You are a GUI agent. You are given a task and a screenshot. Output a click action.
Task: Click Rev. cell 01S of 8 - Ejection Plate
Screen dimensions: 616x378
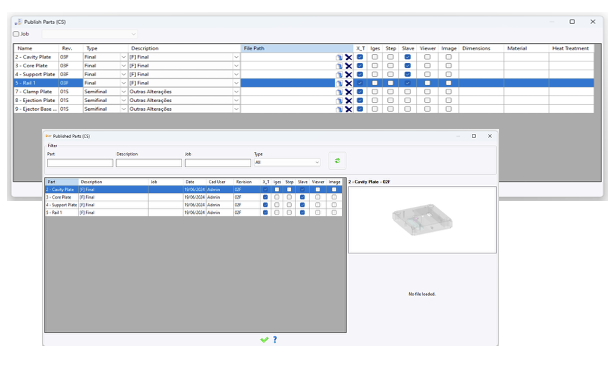coord(71,100)
